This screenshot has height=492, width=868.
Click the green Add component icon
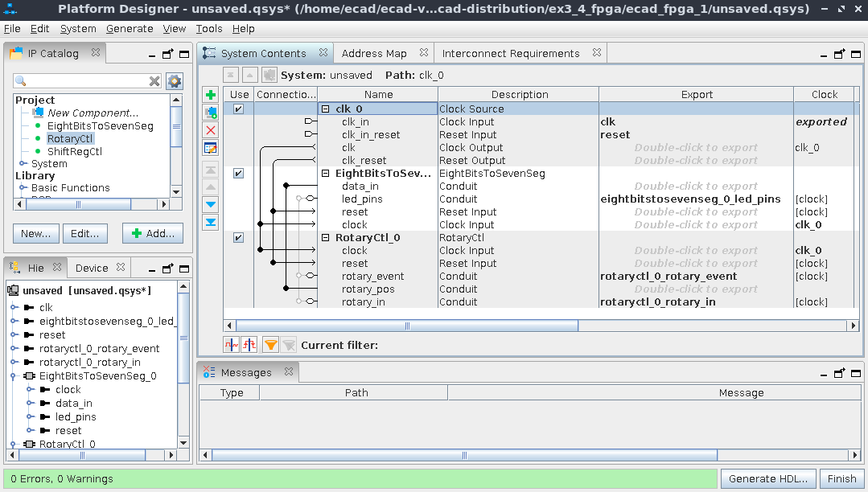click(210, 95)
